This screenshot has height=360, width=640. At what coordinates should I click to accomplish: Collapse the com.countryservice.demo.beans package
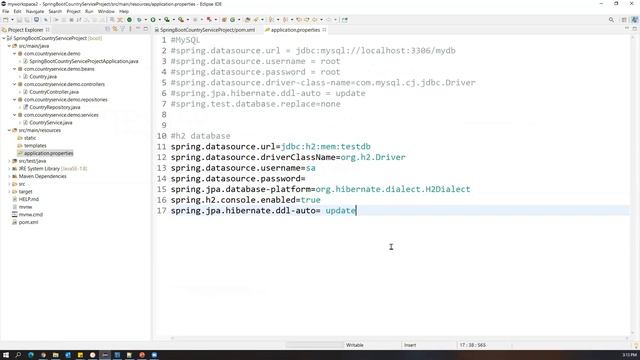tap(14, 69)
